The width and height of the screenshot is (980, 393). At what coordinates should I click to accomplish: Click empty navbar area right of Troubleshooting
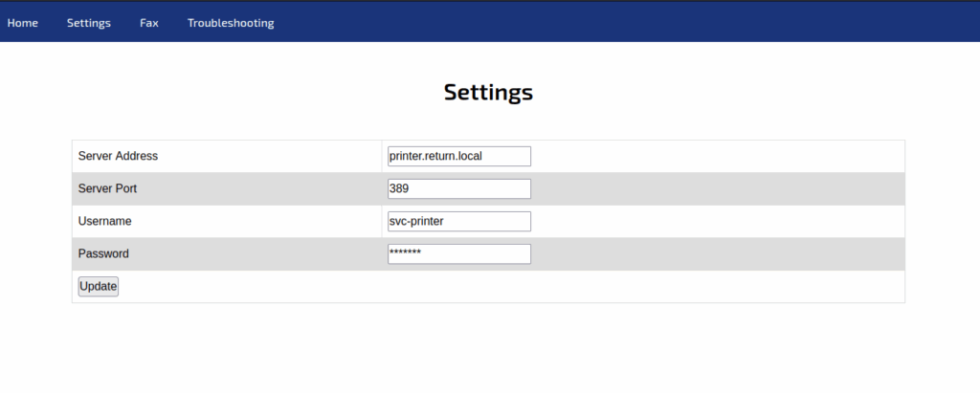click(x=622, y=23)
